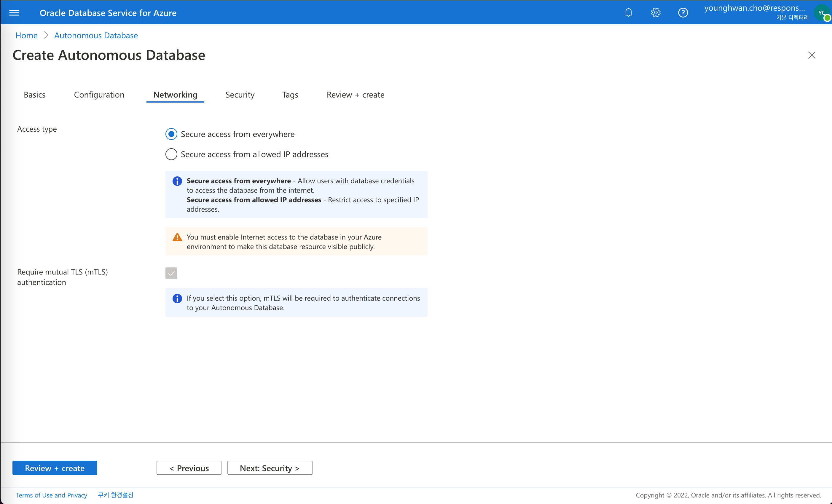
Task: Click the younghwan.cho account name
Action: [754, 8]
